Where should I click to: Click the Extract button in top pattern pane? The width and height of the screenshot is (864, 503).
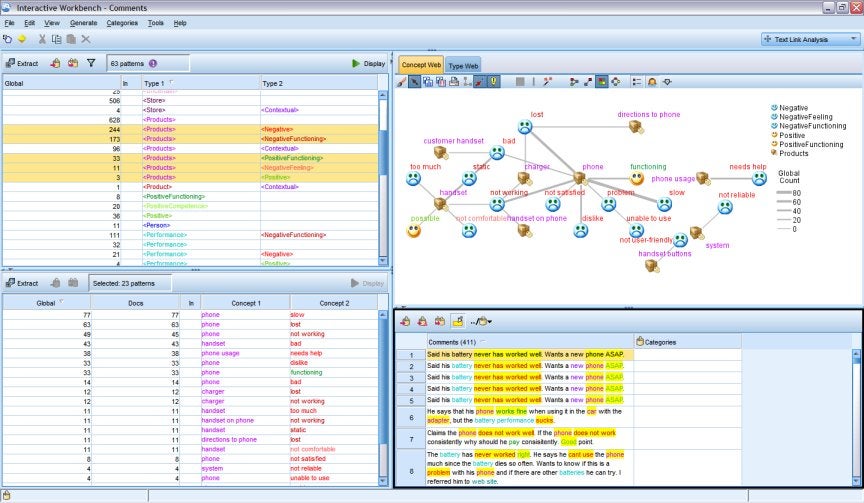point(21,63)
